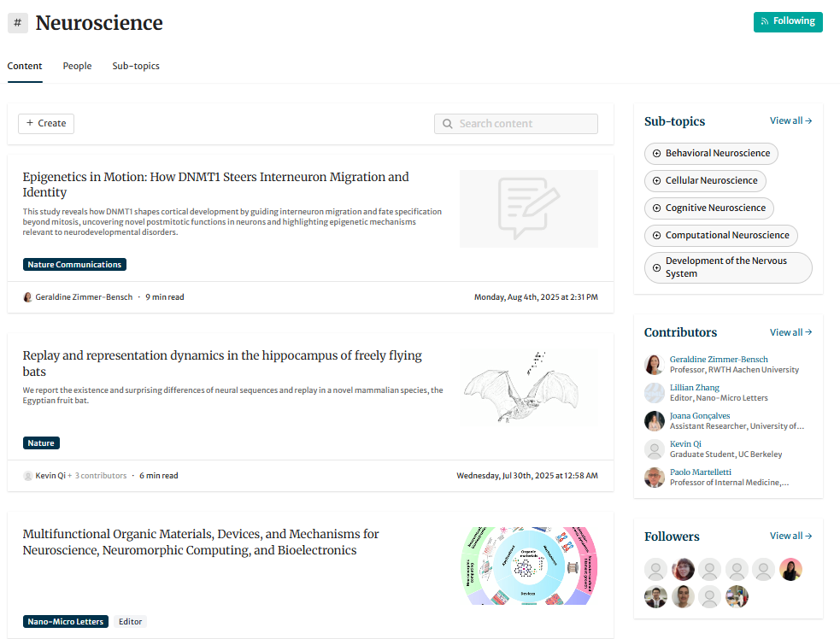840x639 pixels.
Task: Click the plus icon on Computational Neuroscience
Action: pos(656,236)
